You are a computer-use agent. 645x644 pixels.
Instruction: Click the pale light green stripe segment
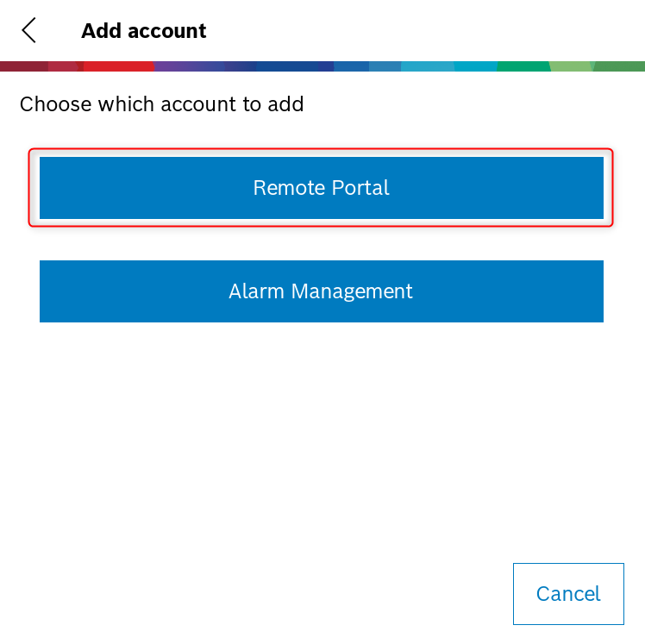click(x=571, y=66)
